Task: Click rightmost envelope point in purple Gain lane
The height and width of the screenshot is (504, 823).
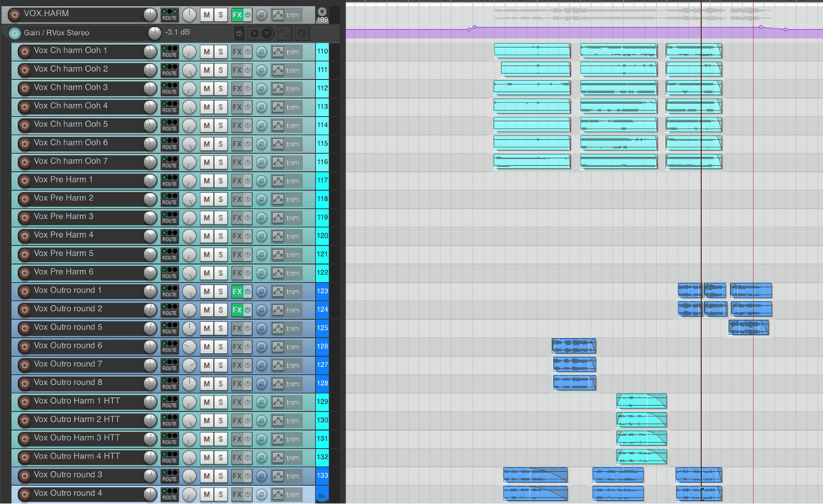Action: click(x=785, y=29)
